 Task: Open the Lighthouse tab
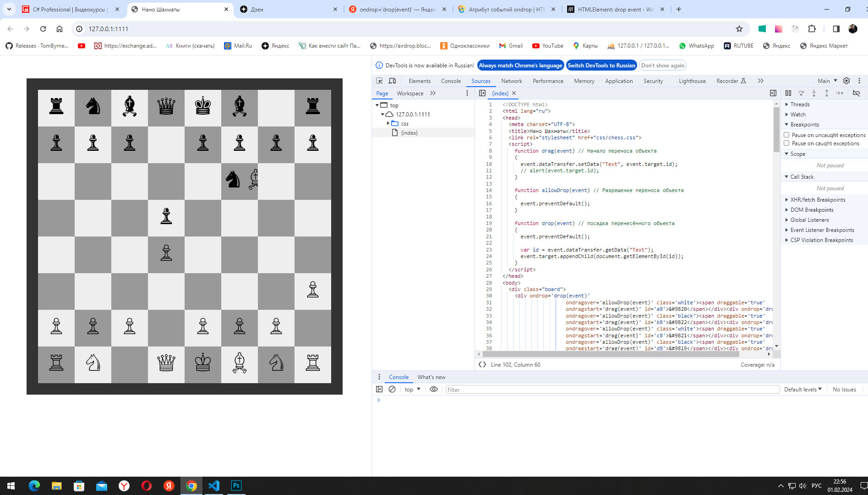692,81
